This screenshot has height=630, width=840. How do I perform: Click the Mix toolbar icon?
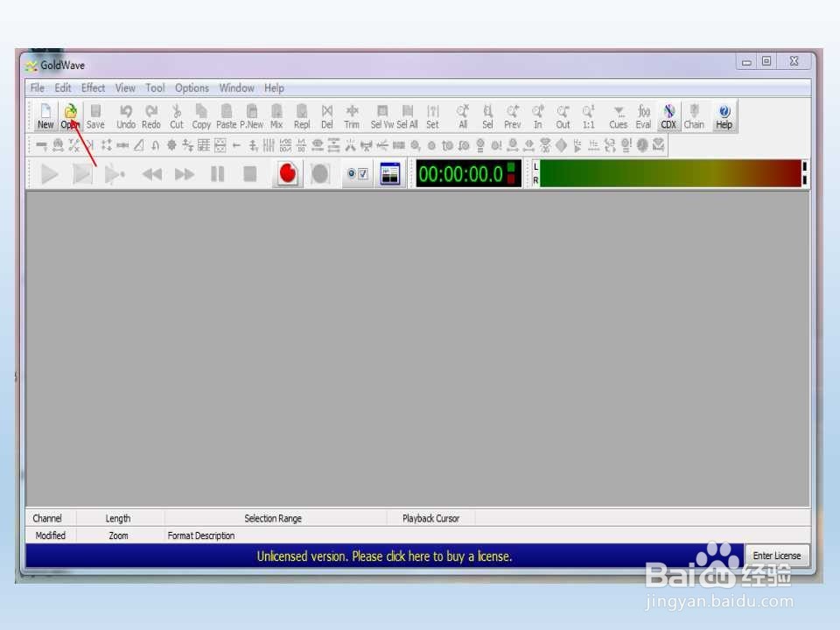[276, 116]
